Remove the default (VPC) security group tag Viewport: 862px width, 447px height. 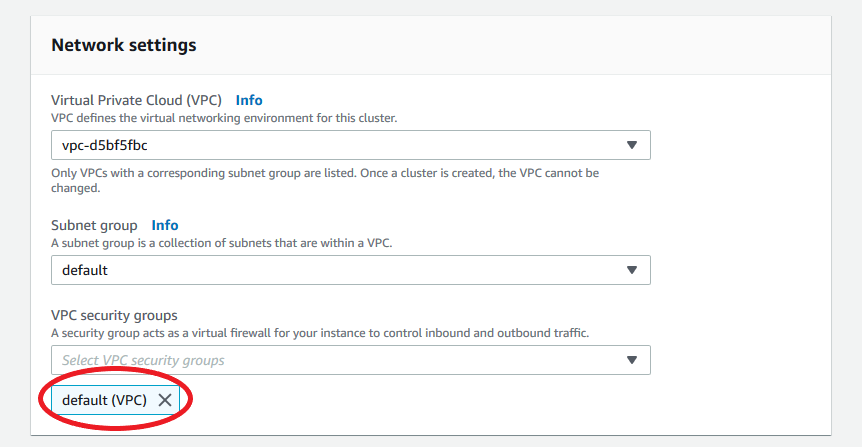pos(165,400)
